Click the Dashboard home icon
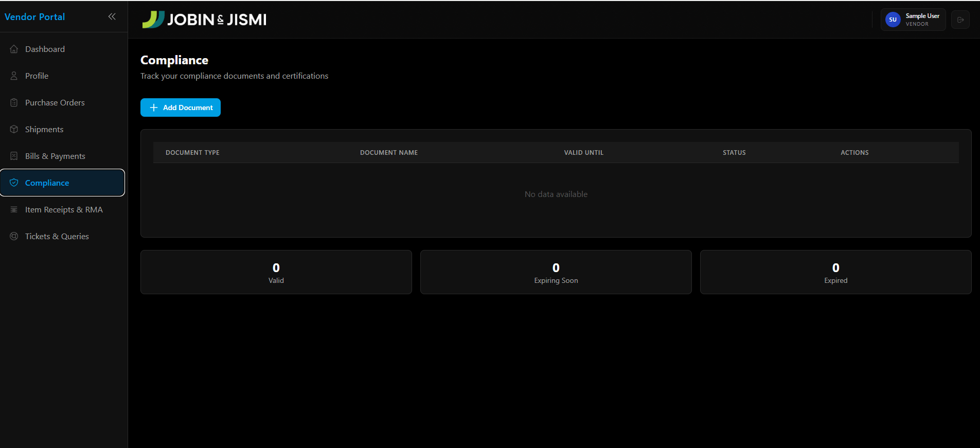The width and height of the screenshot is (980, 448). click(x=14, y=49)
